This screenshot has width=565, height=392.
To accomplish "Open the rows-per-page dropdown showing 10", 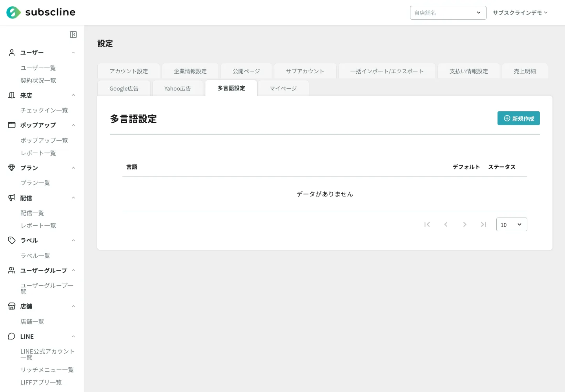I will 512,225.
